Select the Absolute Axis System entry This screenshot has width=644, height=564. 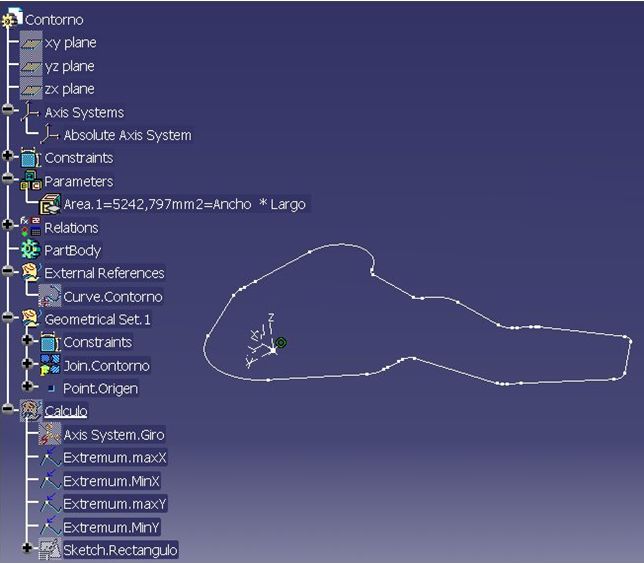127,135
